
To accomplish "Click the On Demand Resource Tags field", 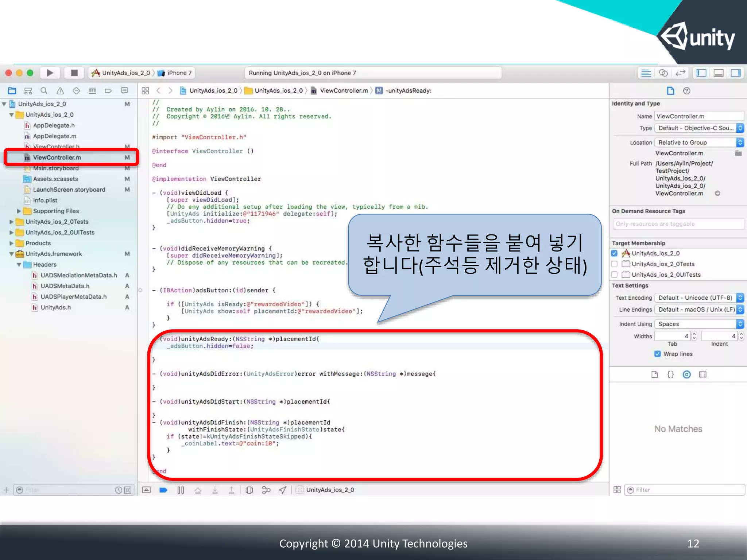I will coord(678,224).
